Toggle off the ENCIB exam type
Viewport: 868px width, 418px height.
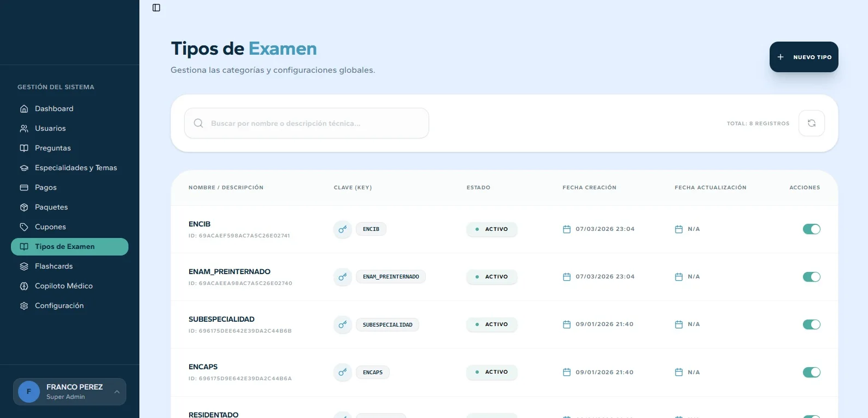point(812,229)
